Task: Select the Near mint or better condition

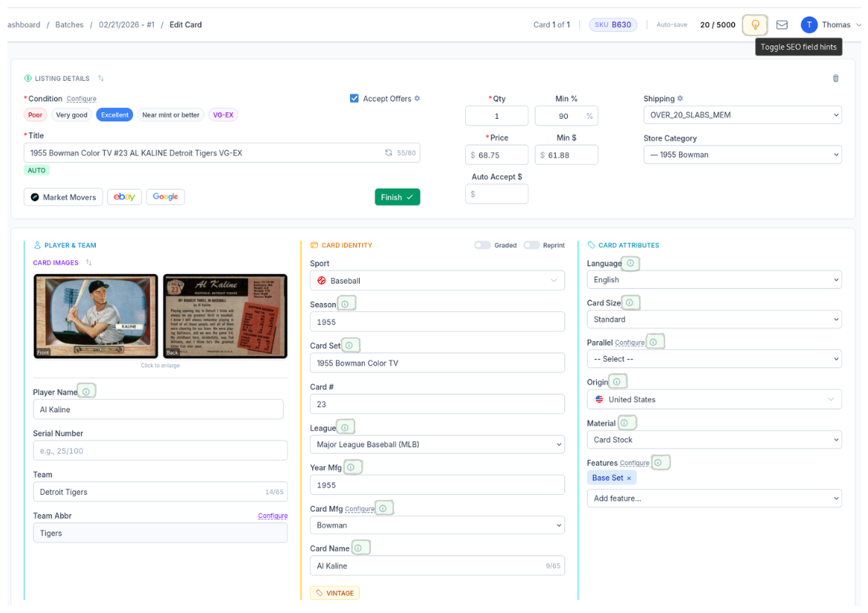Action: point(170,115)
